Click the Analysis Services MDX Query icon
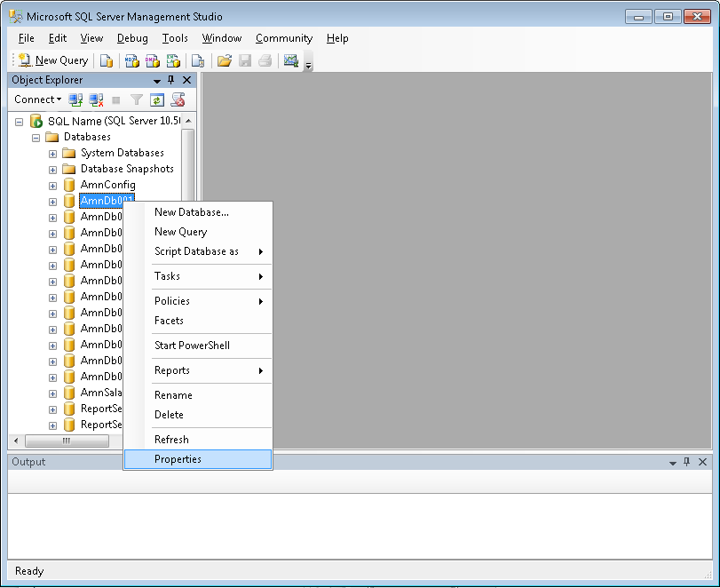Viewport: 720px width, 588px height. [x=132, y=60]
